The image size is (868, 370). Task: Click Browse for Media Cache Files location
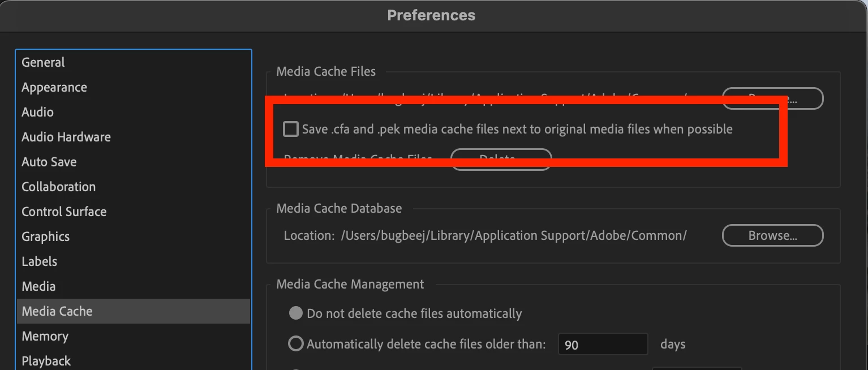[772, 98]
